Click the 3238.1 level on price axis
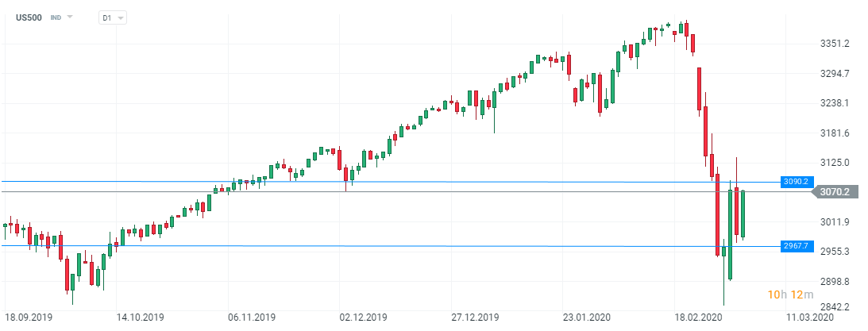The height and width of the screenshot is (331, 868). click(835, 103)
